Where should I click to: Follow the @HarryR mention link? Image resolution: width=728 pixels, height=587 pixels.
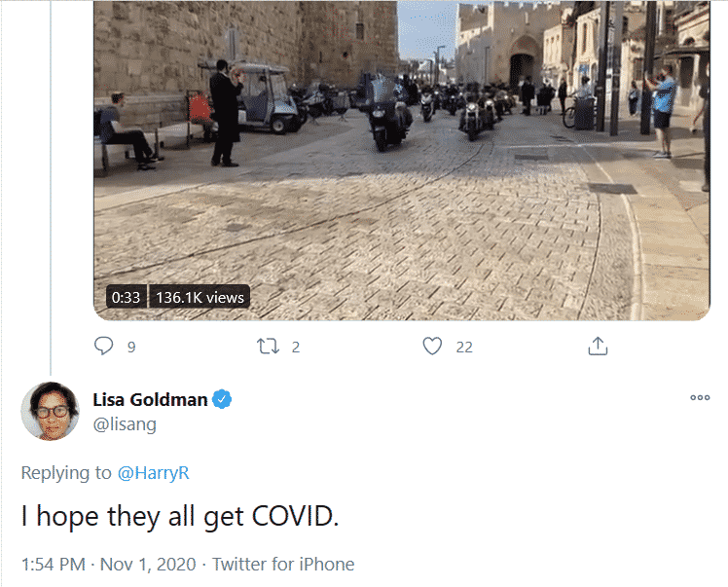[x=153, y=473]
